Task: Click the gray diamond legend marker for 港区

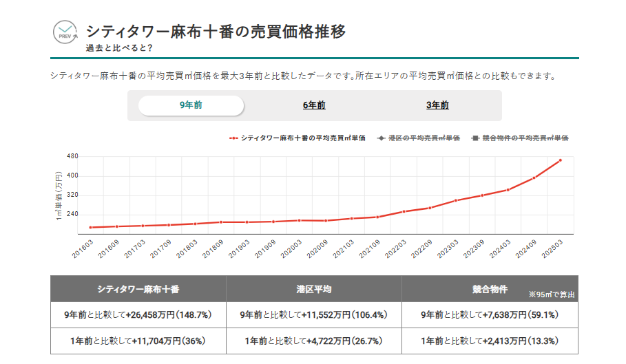Action: coord(382,138)
